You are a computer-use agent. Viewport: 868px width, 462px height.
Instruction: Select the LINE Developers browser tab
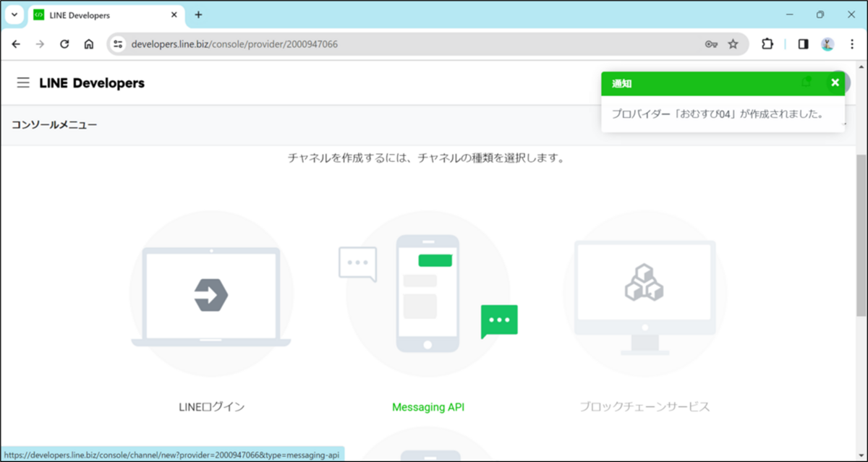[107, 15]
